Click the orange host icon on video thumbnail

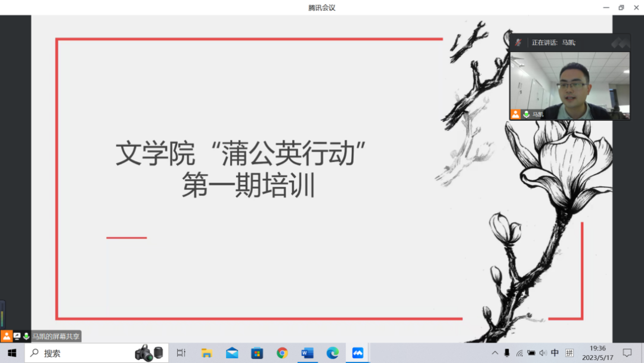tap(515, 114)
